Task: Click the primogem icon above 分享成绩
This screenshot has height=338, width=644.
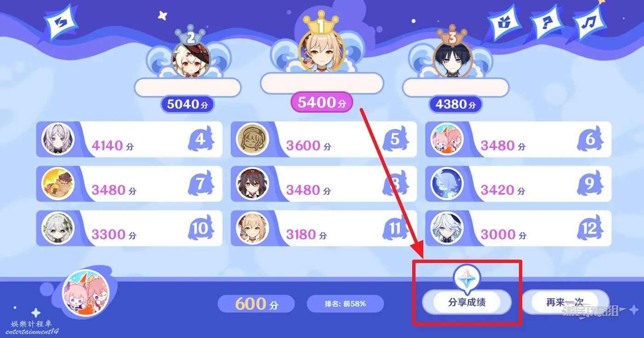Action: point(466,278)
